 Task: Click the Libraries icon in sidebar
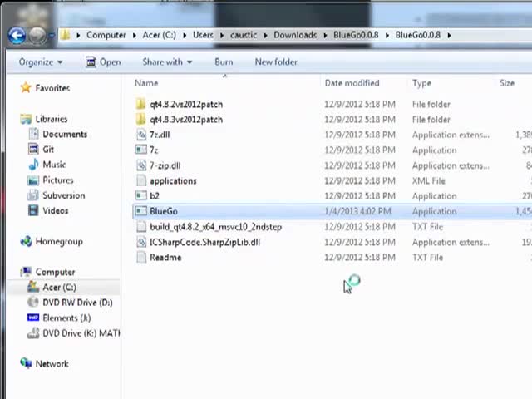click(26, 119)
